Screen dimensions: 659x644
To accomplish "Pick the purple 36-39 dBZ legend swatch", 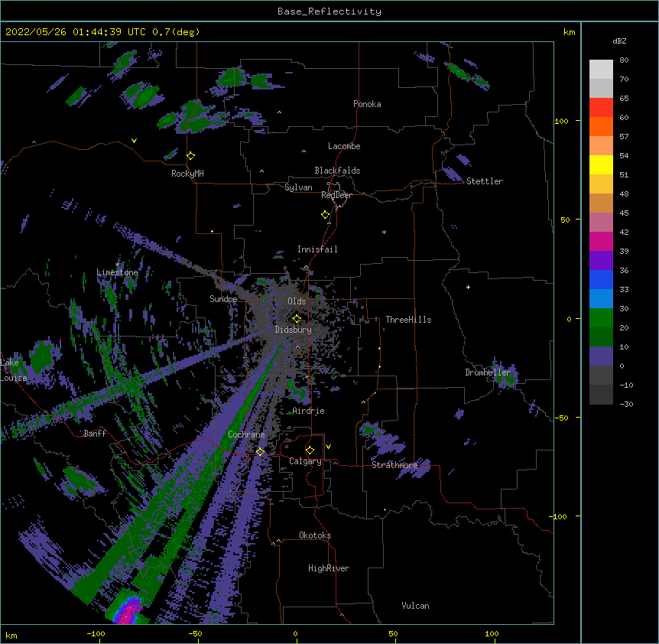I will click(601, 261).
